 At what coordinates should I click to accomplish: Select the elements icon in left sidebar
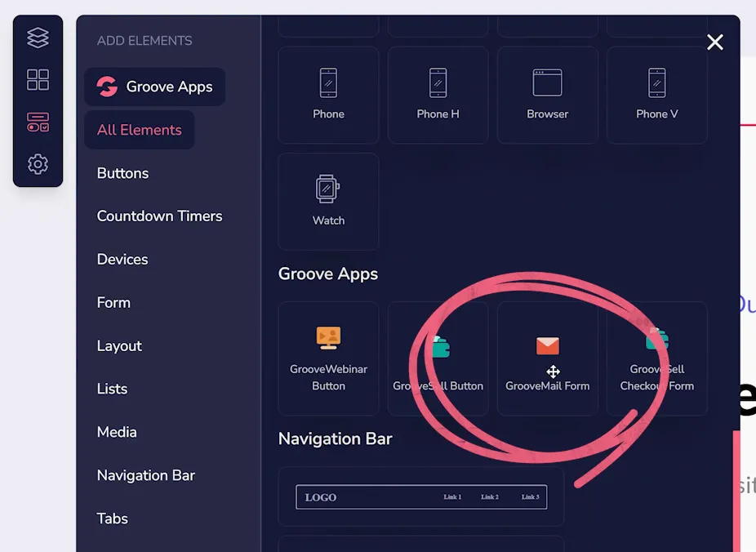pyautogui.click(x=38, y=122)
